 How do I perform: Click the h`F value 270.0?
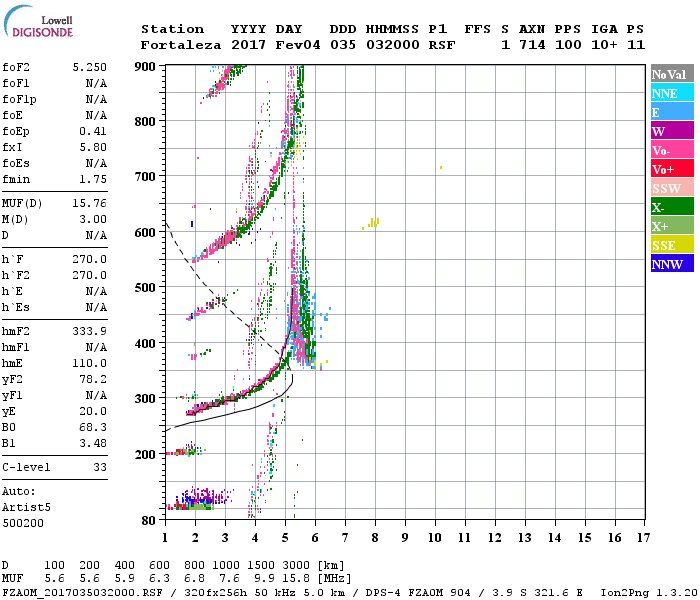click(89, 259)
